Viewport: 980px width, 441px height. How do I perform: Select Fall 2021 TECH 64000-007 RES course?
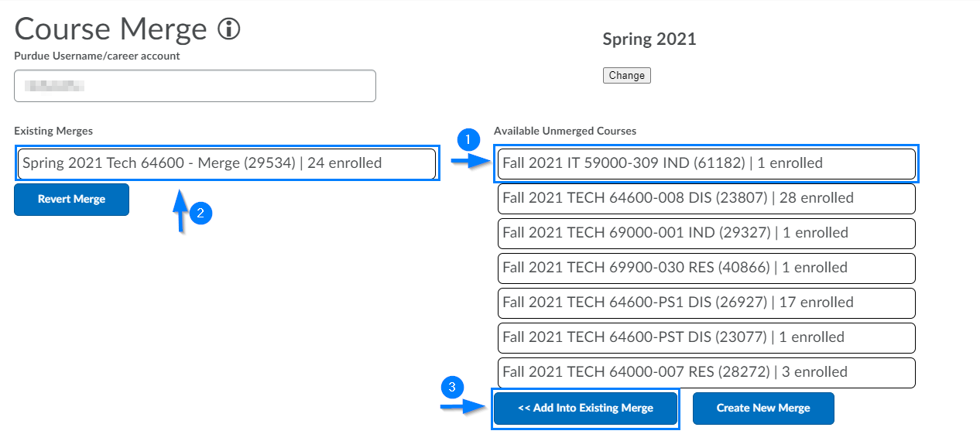[x=706, y=372]
